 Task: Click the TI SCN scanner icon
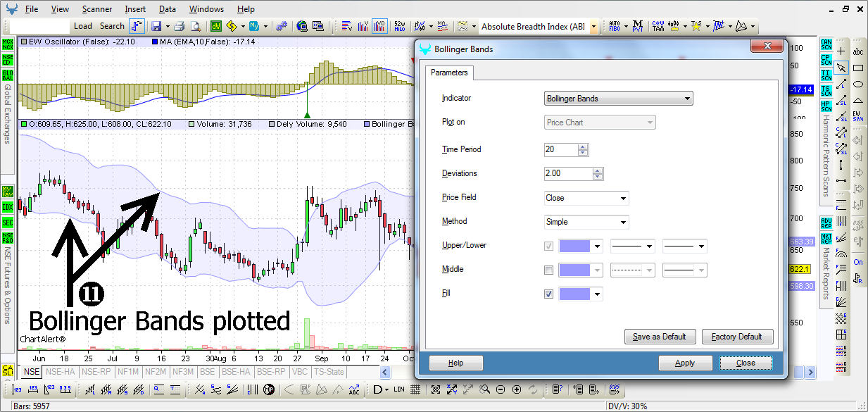[x=826, y=75]
